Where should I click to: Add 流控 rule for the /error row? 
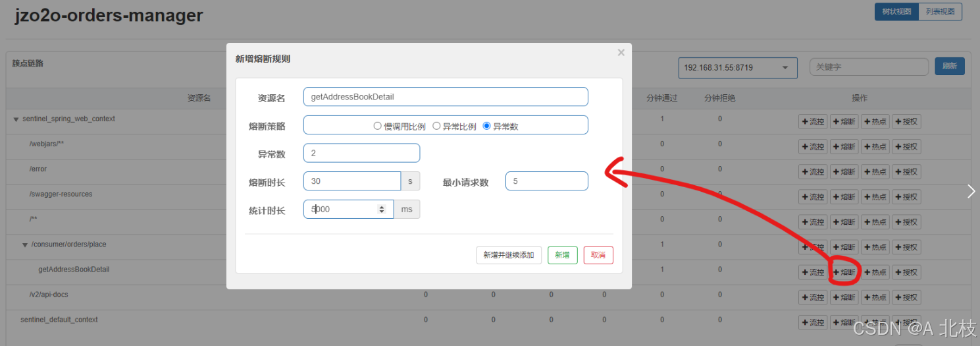813,171
